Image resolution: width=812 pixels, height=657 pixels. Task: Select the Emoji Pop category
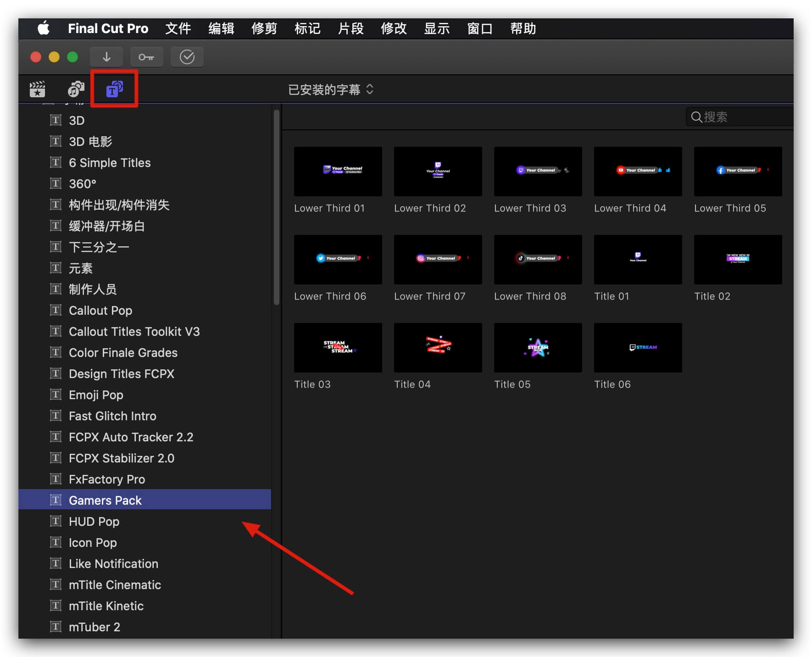coord(145,395)
